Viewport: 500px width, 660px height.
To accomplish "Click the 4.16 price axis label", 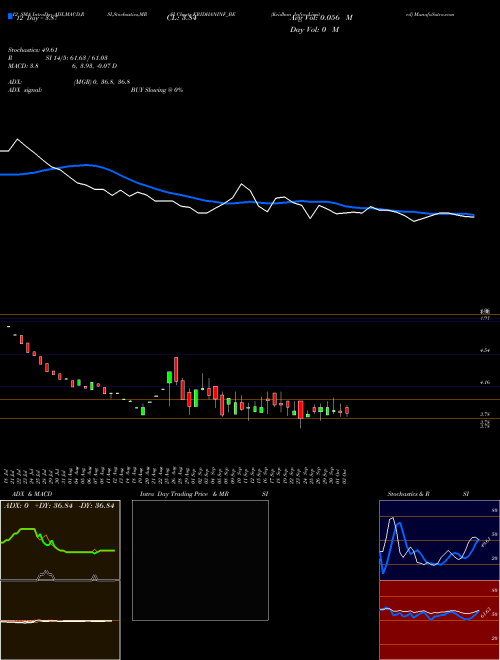I will tap(484, 382).
